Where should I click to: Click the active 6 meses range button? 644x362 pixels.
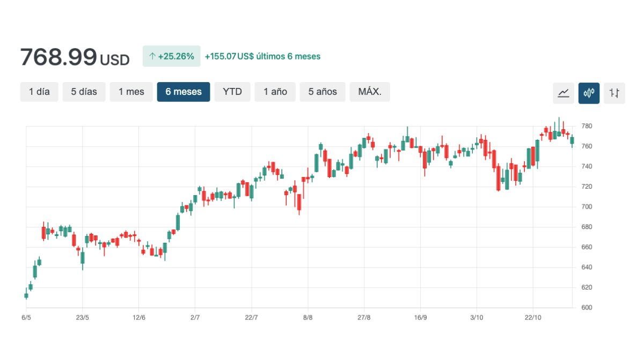pyautogui.click(x=184, y=92)
